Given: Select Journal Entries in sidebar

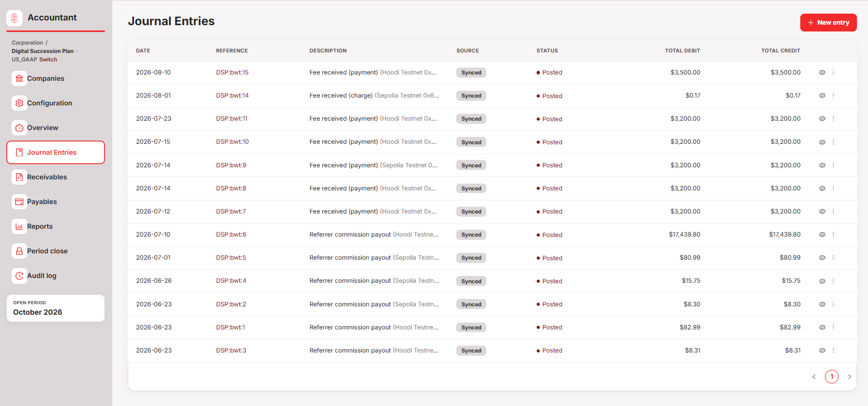Looking at the screenshot, I should click(x=56, y=152).
